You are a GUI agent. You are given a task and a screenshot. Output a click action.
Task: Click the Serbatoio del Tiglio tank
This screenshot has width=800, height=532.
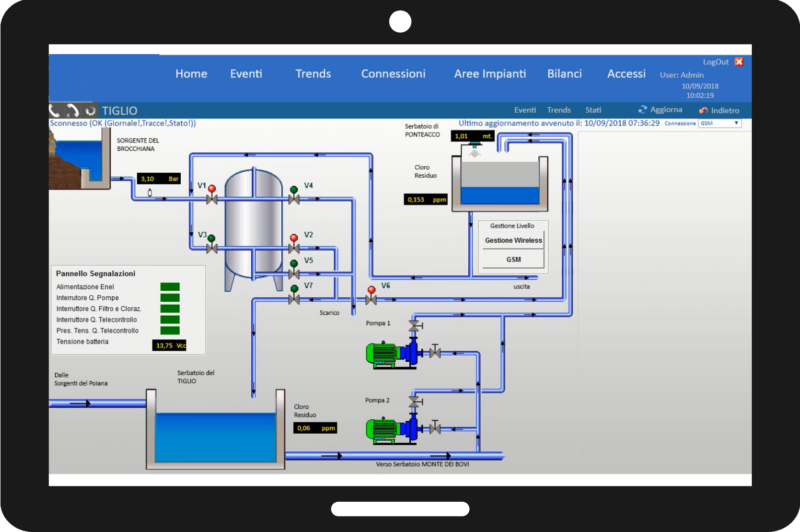pyautogui.click(x=216, y=429)
